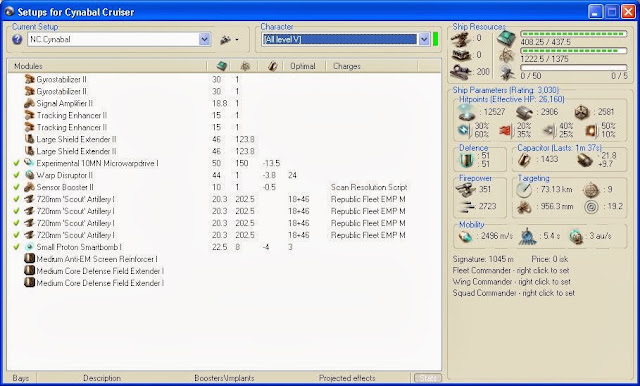640x386 pixels.
Task: Click the CPU usage bar 408.25 / 437.5
Action: click(x=573, y=34)
